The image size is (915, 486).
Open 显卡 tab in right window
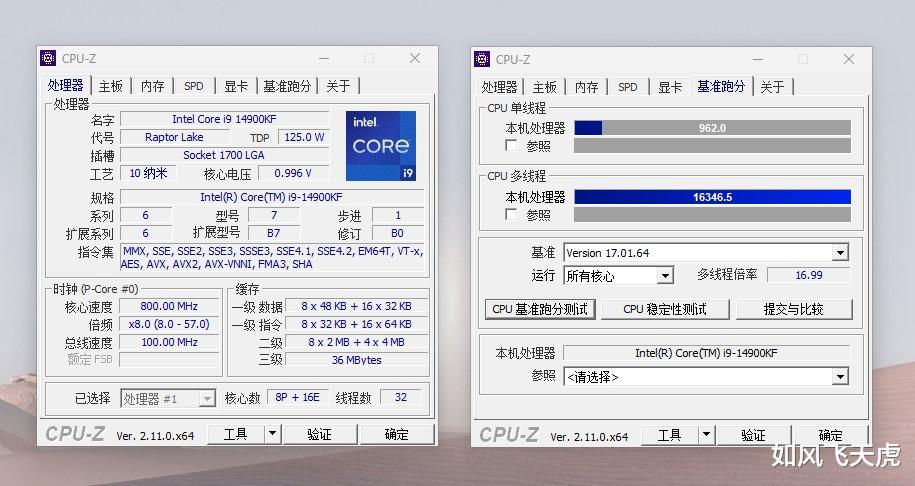click(670, 87)
